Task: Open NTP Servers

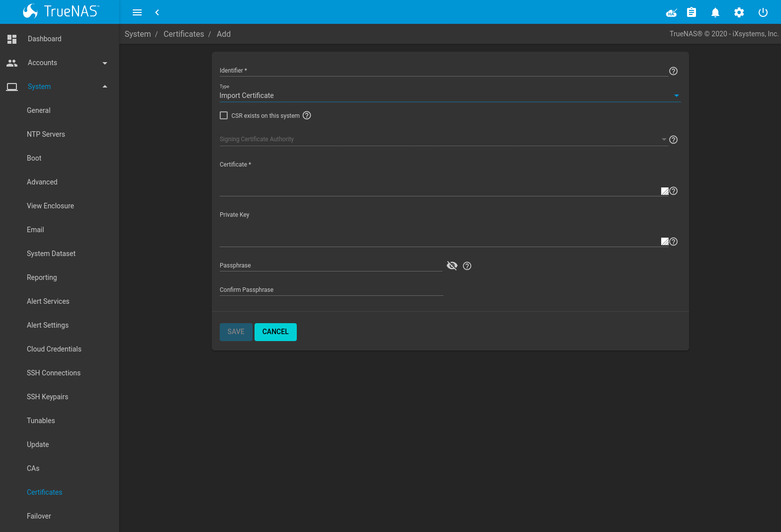Action: [x=46, y=134]
